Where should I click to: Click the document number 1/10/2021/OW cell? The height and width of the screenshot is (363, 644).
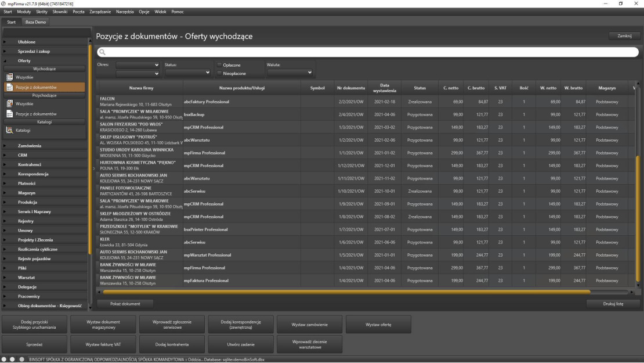click(351, 191)
